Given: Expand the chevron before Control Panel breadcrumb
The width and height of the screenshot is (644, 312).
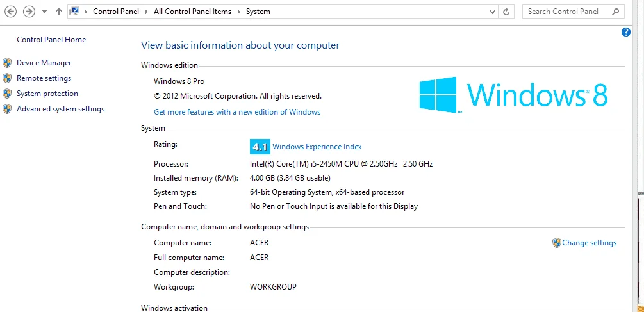Looking at the screenshot, I should 86,12.
